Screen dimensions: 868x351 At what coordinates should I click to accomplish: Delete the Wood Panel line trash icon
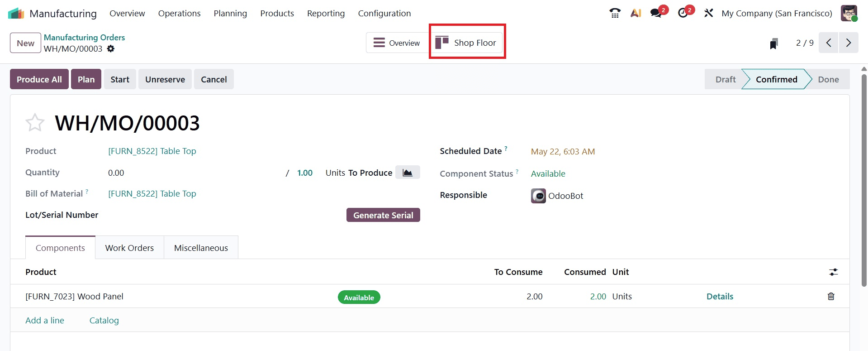(x=831, y=296)
